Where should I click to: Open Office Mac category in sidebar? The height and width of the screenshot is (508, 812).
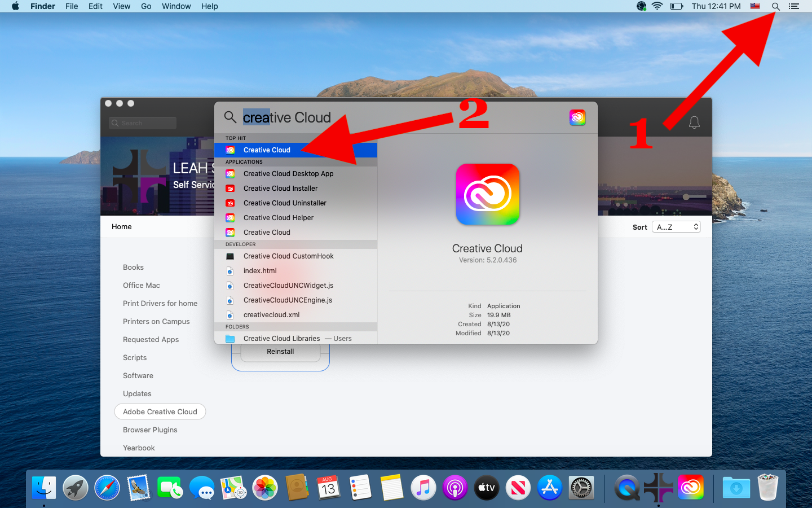coord(142,286)
